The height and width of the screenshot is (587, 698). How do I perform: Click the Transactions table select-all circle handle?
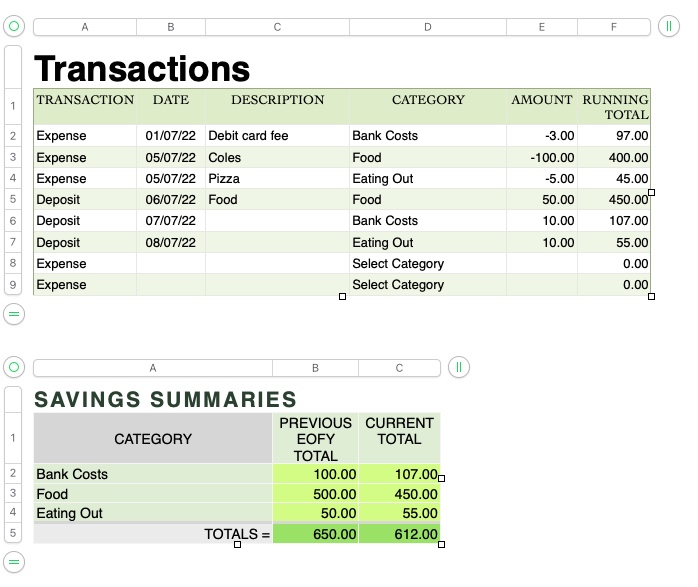[x=14, y=26]
